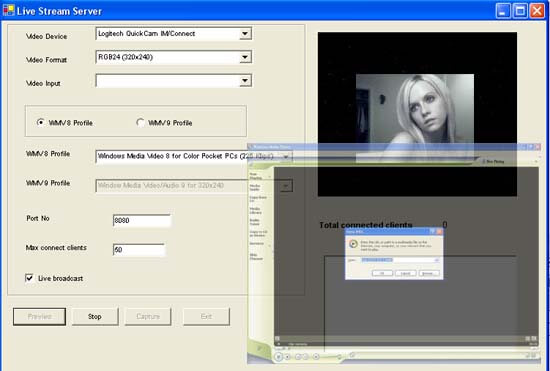
Task: Click OK in the Open URL dialog
Action: click(x=382, y=273)
